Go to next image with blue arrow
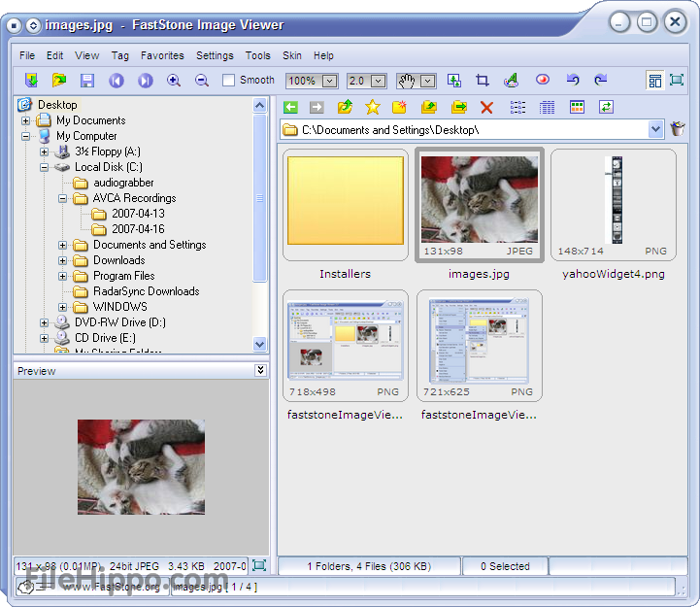The image size is (700, 607). 145,81
